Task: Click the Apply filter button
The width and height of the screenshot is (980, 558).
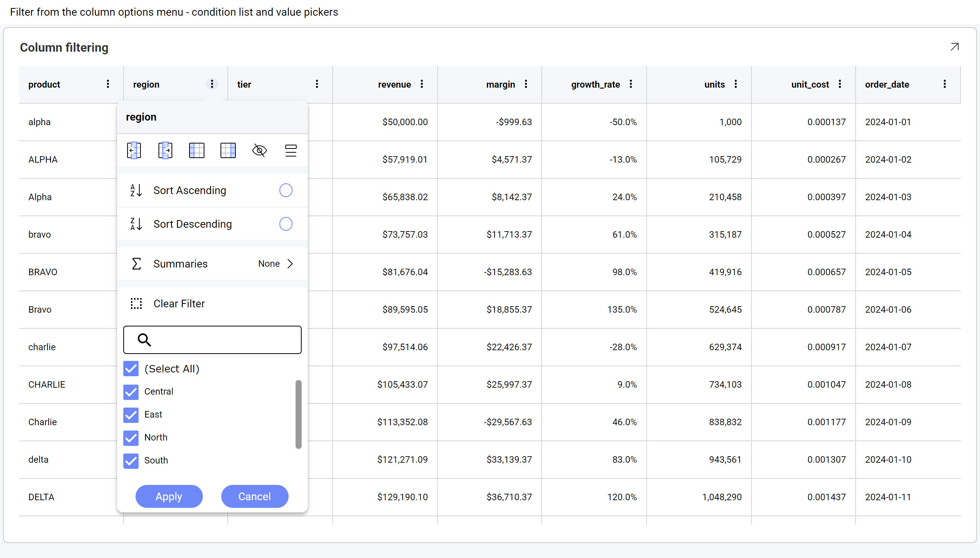Action: (x=169, y=496)
